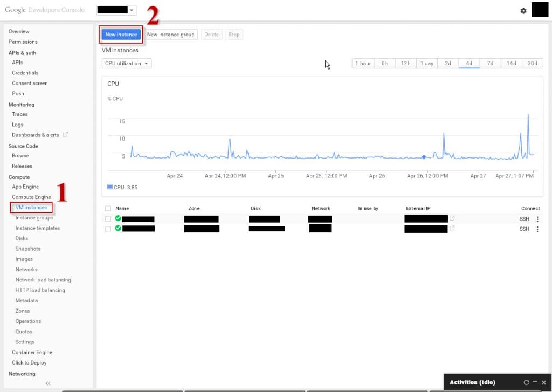
Task: Click SSH connect for first instance
Action: pos(524,219)
